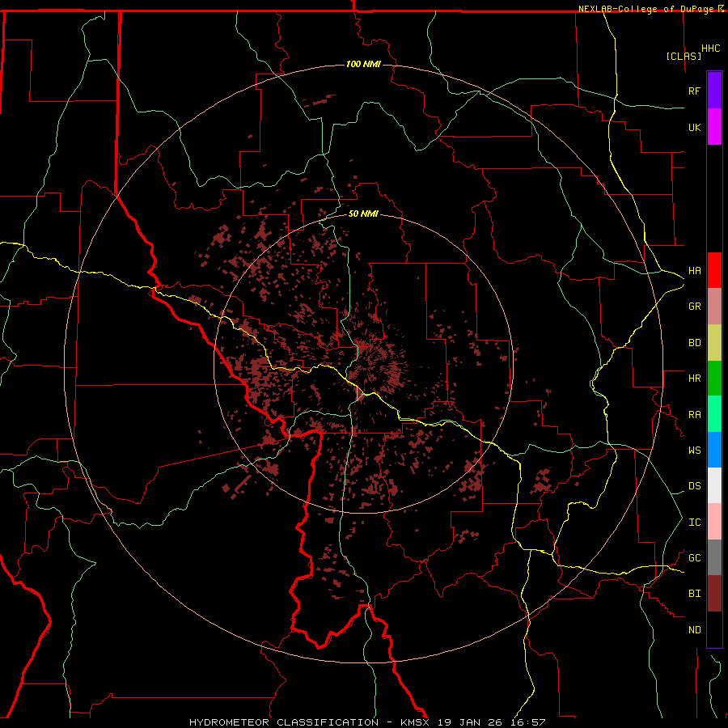
Task: Click the 'NEXLAB-College of DuPage' credit text
Action: point(645,9)
